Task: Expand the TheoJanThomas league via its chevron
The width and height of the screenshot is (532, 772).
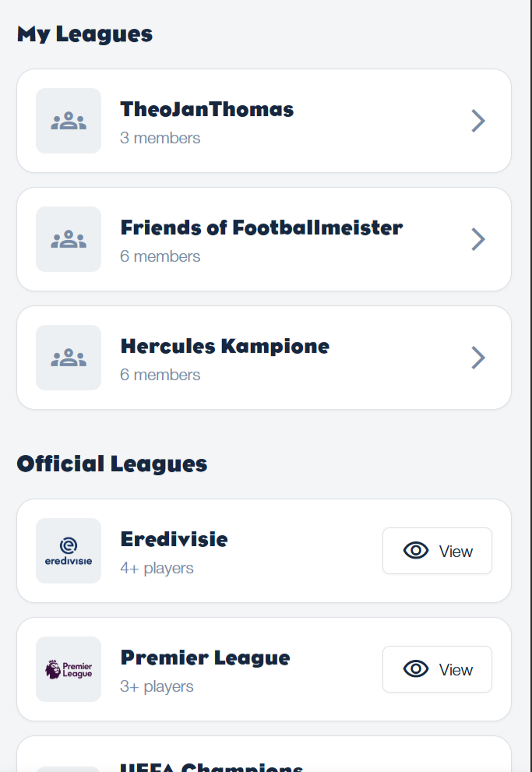Action: click(x=477, y=121)
